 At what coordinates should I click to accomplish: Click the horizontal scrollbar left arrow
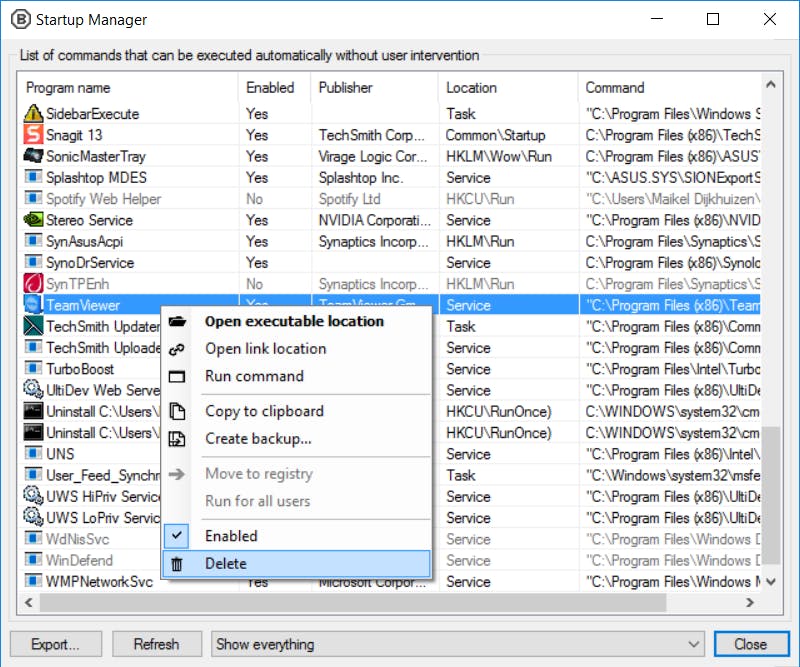pos(29,603)
